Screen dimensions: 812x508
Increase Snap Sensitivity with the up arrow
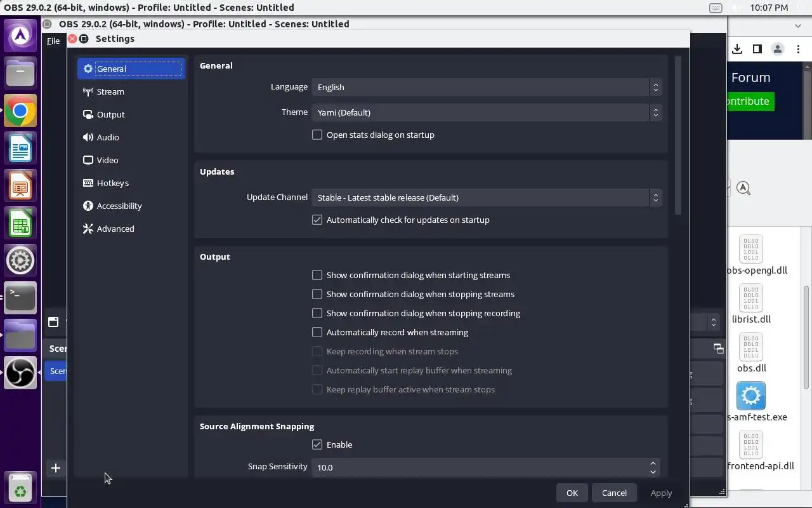(653, 463)
